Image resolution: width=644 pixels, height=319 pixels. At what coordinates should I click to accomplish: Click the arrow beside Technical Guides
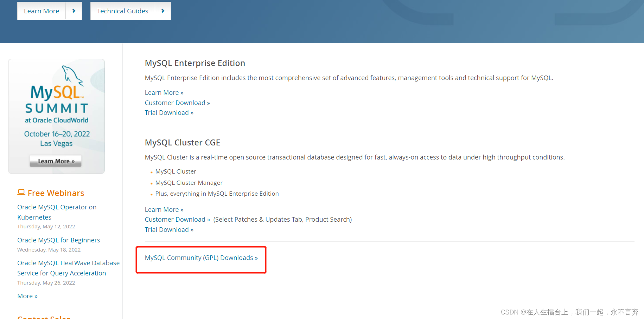coord(163,11)
